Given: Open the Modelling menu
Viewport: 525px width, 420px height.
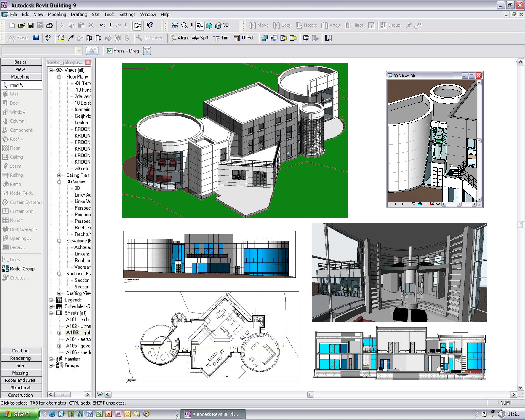Looking at the screenshot, I should click(57, 15).
